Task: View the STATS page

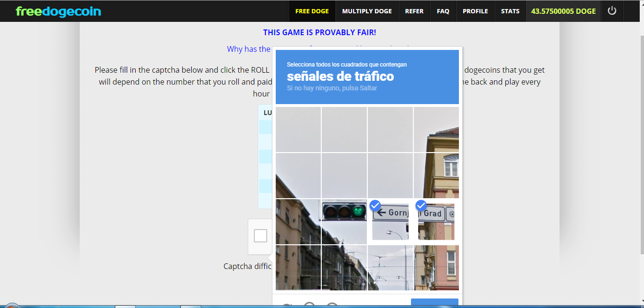Action: pos(510,11)
